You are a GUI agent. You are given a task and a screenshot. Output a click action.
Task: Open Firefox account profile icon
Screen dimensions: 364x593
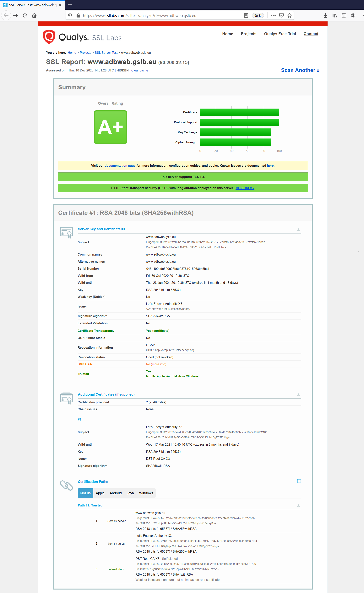(353, 16)
